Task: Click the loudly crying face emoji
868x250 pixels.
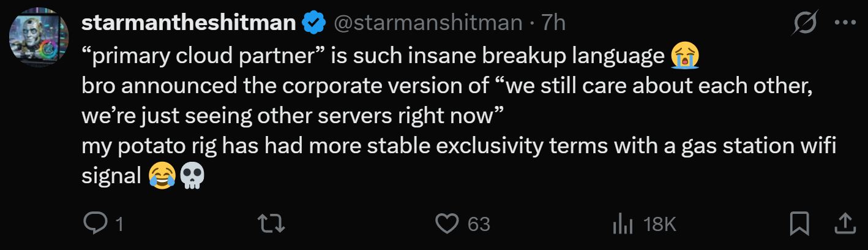Action: pos(685,56)
